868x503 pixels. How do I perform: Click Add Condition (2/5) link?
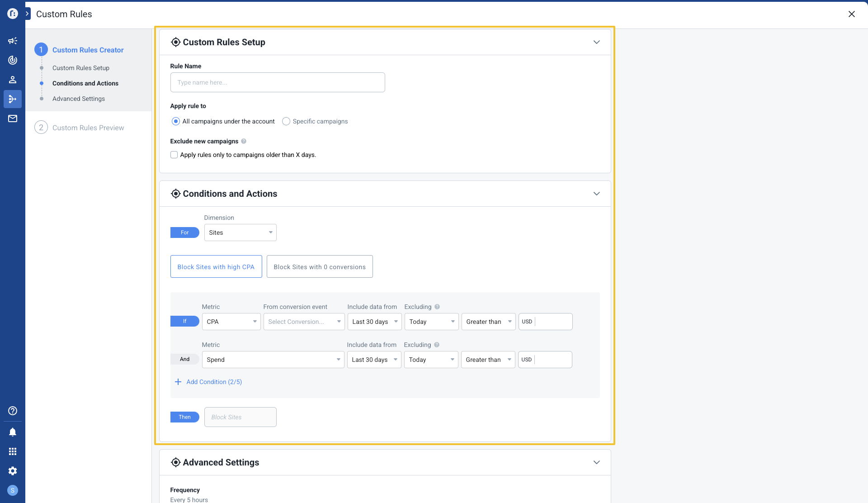click(214, 382)
